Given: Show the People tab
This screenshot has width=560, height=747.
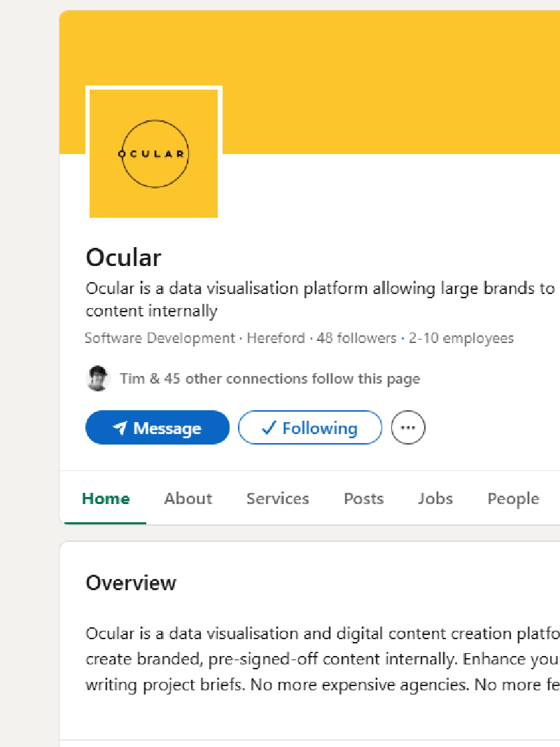Looking at the screenshot, I should tap(513, 498).
